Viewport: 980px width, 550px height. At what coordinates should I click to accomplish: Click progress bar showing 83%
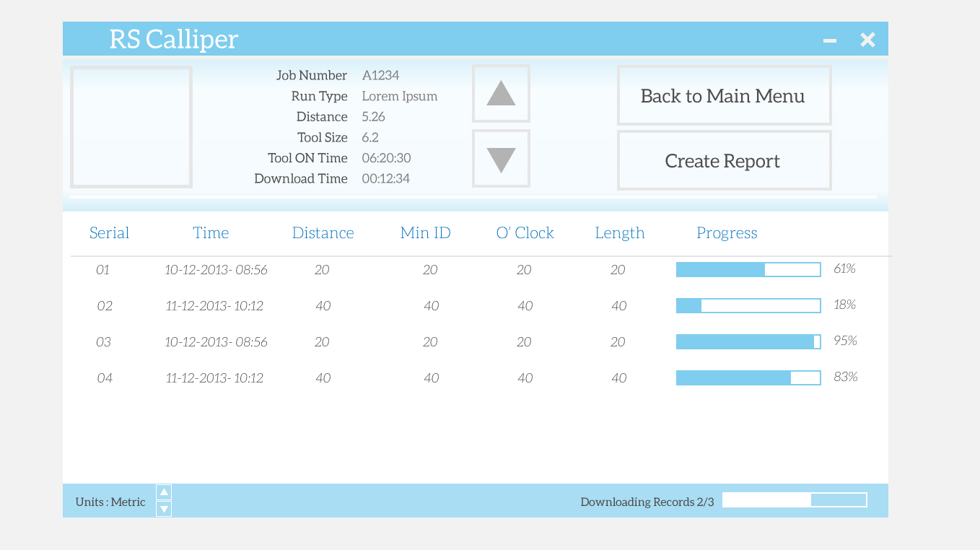(x=748, y=378)
